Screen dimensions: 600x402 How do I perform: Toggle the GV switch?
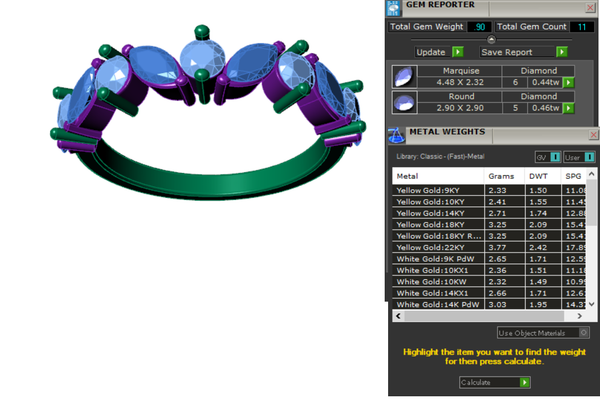point(554,157)
